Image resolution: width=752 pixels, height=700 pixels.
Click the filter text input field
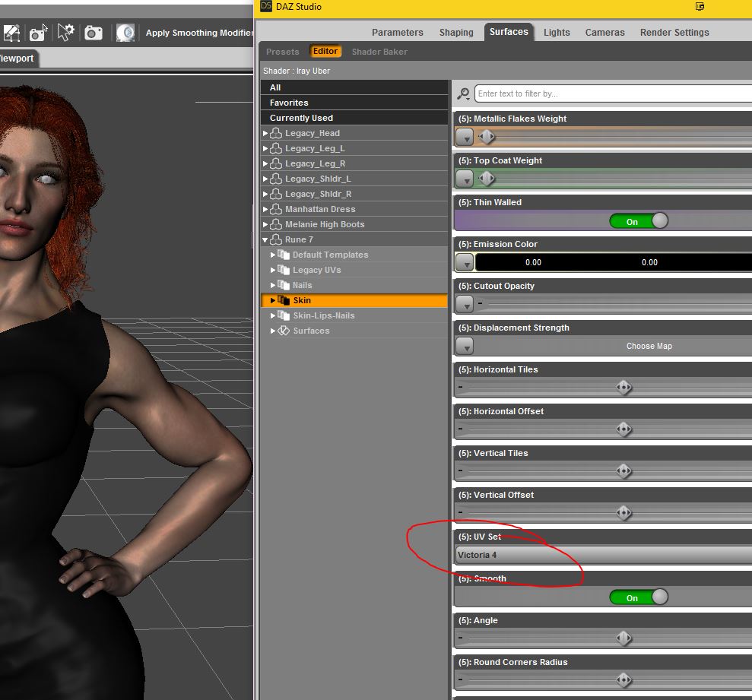coord(613,93)
